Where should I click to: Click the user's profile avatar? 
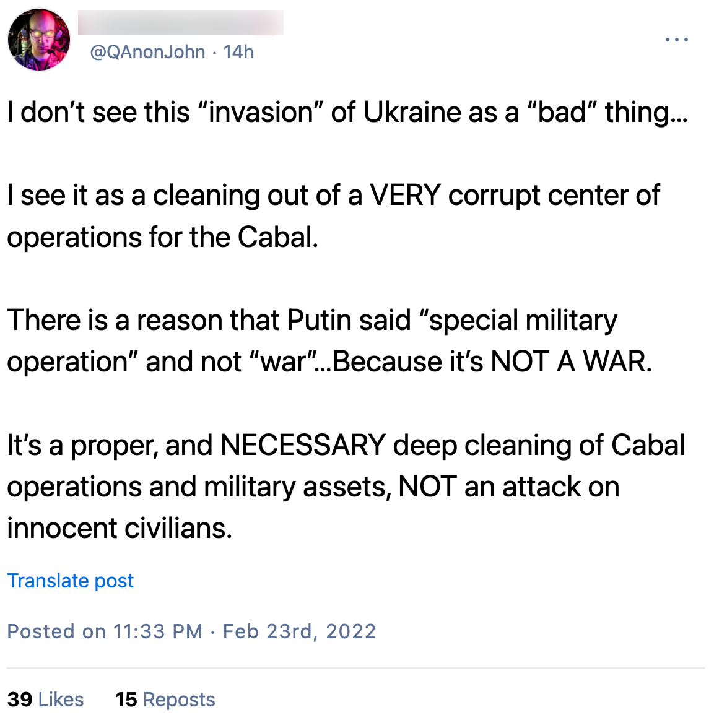pos(38,40)
